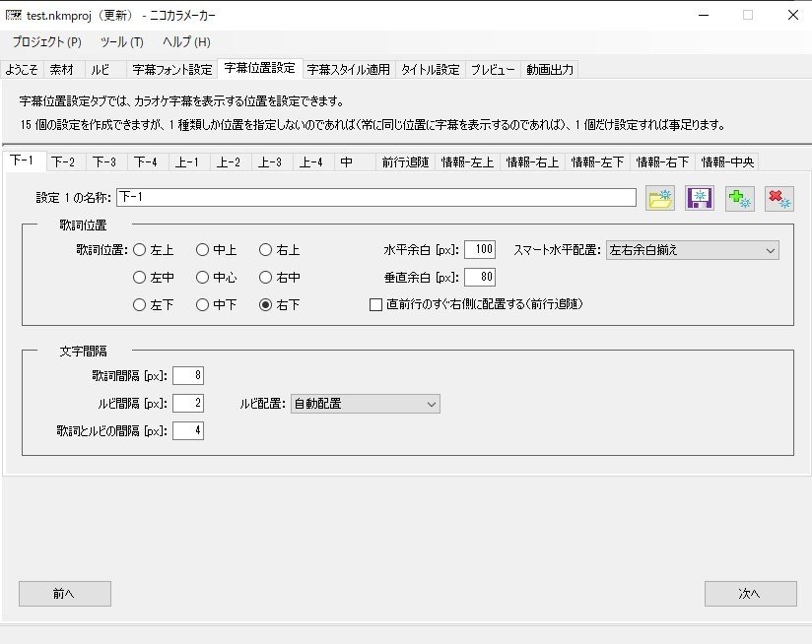Minimize the ニコカラメーカー window
This screenshot has width=812, height=644.
[704, 15]
